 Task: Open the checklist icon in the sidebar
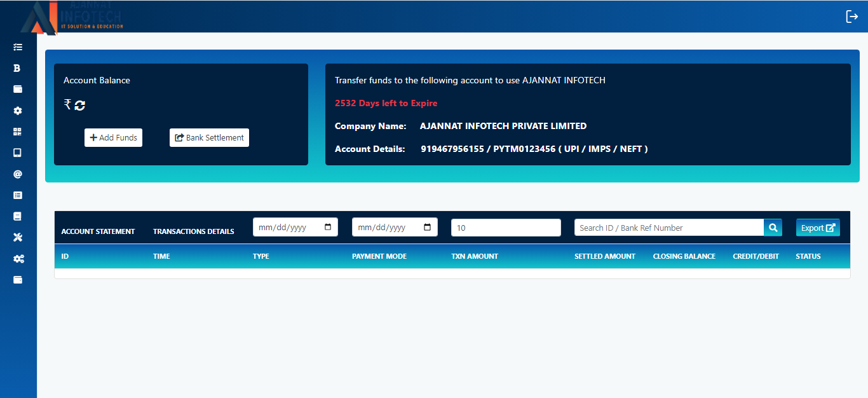click(18, 47)
